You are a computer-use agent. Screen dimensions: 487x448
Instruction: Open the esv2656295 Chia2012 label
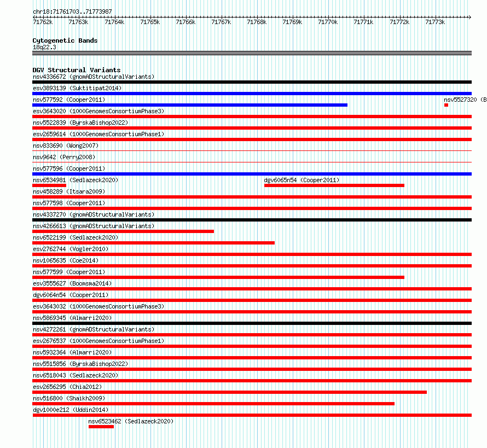pyautogui.click(x=67, y=387)
